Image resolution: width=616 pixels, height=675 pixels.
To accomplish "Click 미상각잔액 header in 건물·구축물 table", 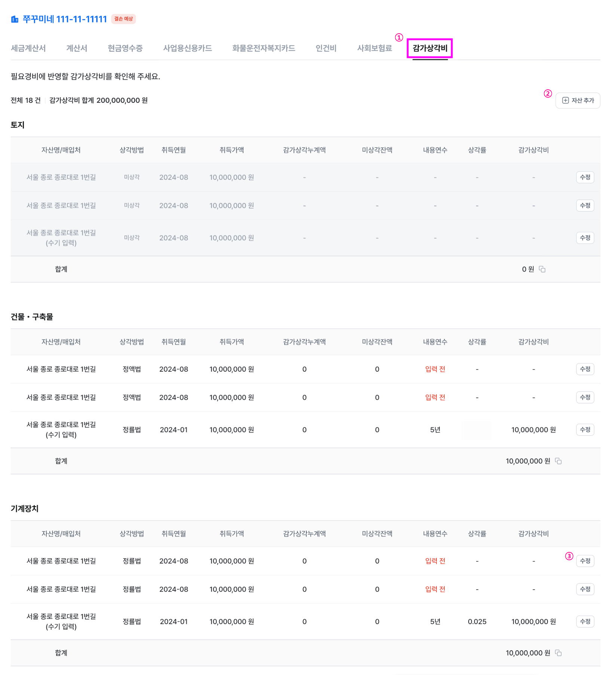I will click(377, 342).
